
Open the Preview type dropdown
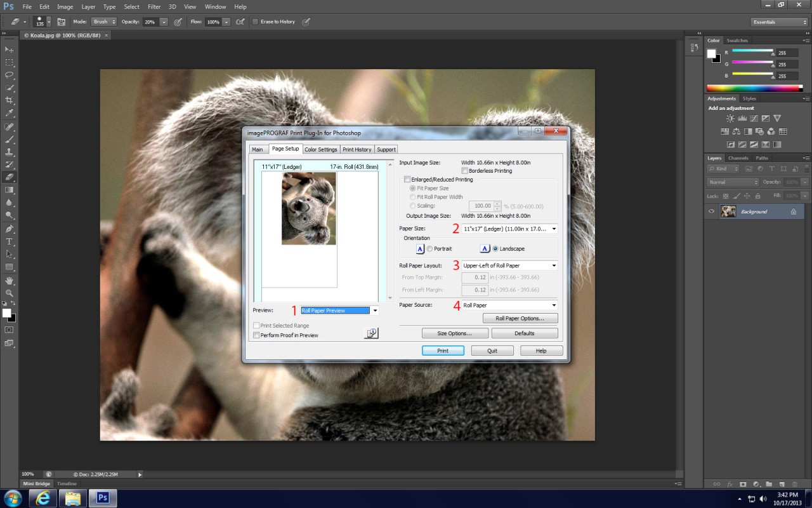339,311
